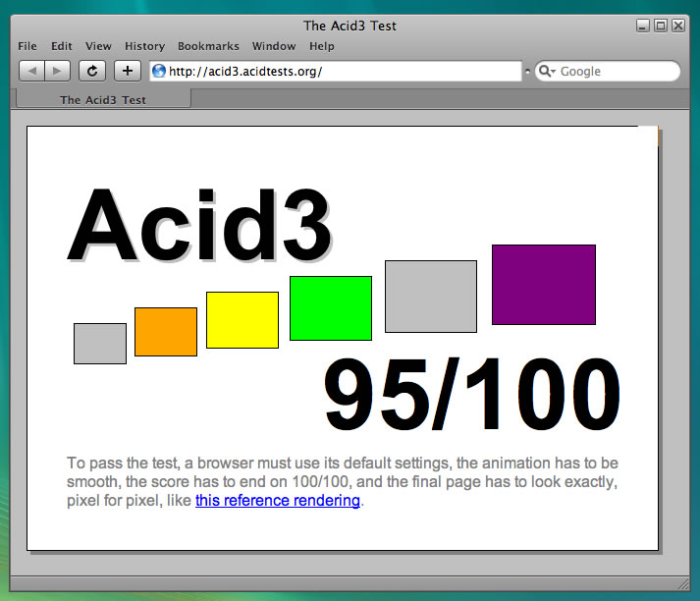Open the Bookmarks menu
This screenshot has height=601, width=700.
[208, 46]
